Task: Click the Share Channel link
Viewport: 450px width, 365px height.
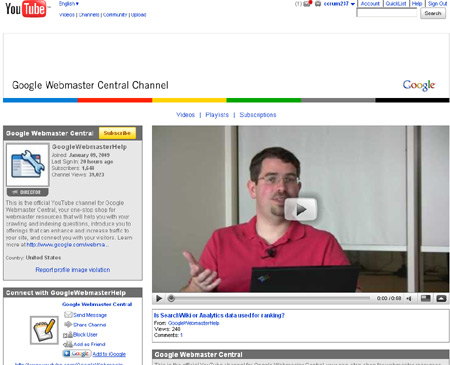Action: (90, 325)
